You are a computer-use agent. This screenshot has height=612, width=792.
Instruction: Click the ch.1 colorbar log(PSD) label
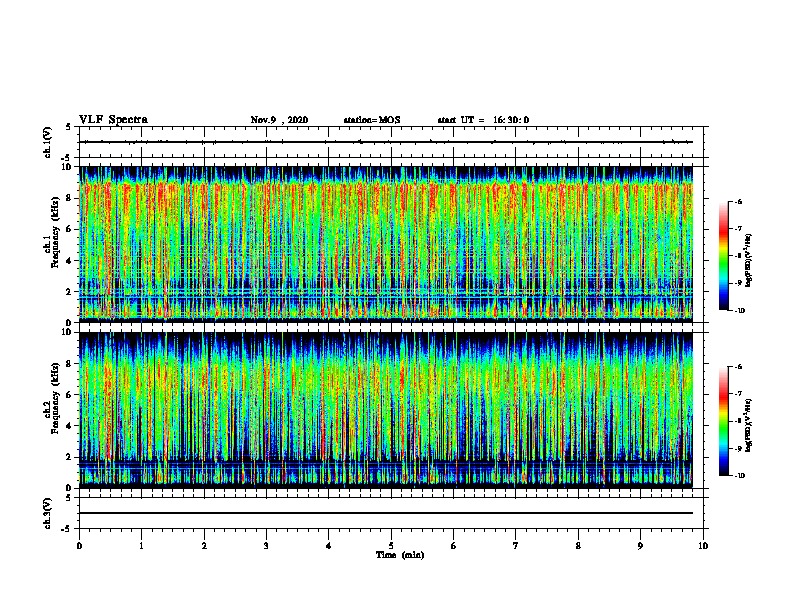[x=749, y=260]
